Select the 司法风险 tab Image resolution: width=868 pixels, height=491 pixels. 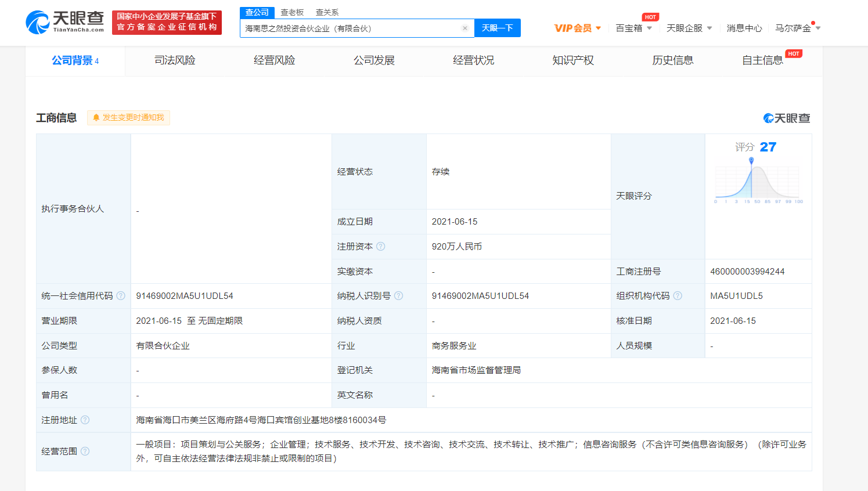175,60
